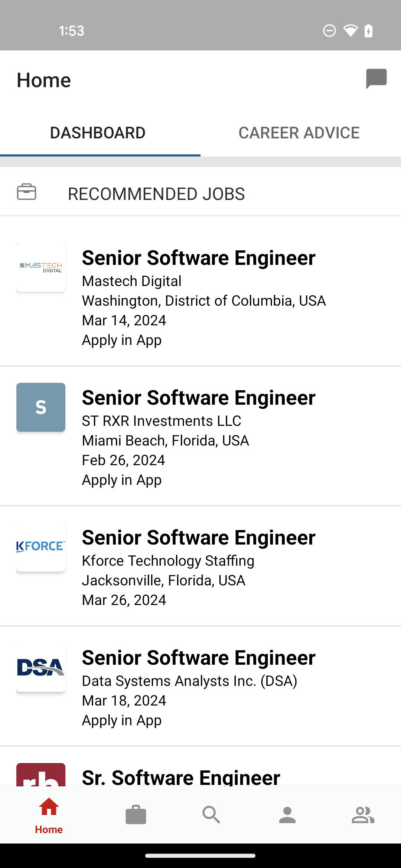
Task: Open the jobs briefcase tab in bottom bar
Action: [136, 815]
